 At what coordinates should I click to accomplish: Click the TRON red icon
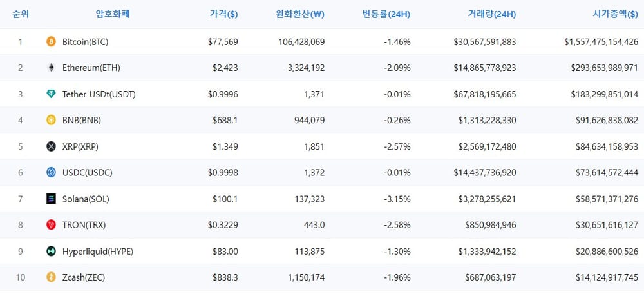51,225
